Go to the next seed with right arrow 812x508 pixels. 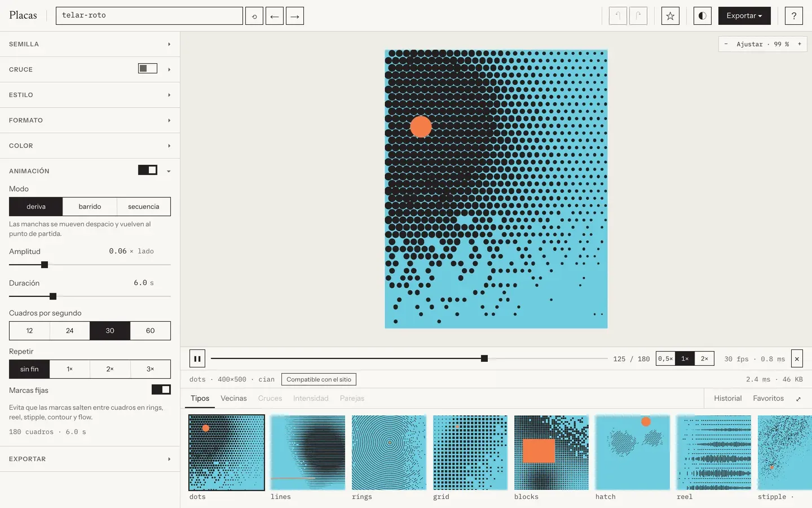coord(295,16)
